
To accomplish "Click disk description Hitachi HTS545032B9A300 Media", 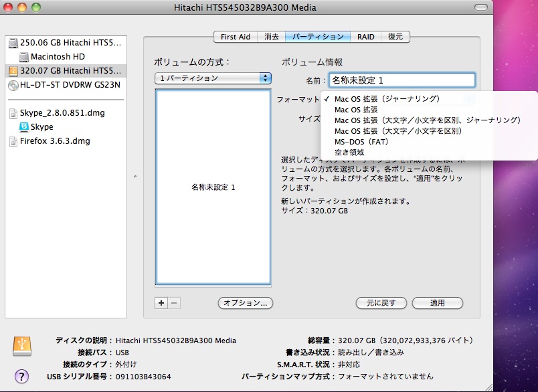I will [176, 340].
